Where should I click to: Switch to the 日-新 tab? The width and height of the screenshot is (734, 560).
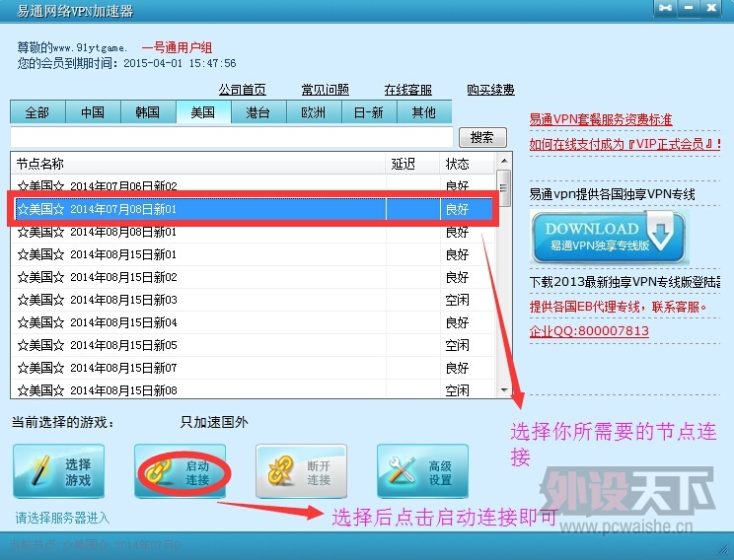[369, 112]
